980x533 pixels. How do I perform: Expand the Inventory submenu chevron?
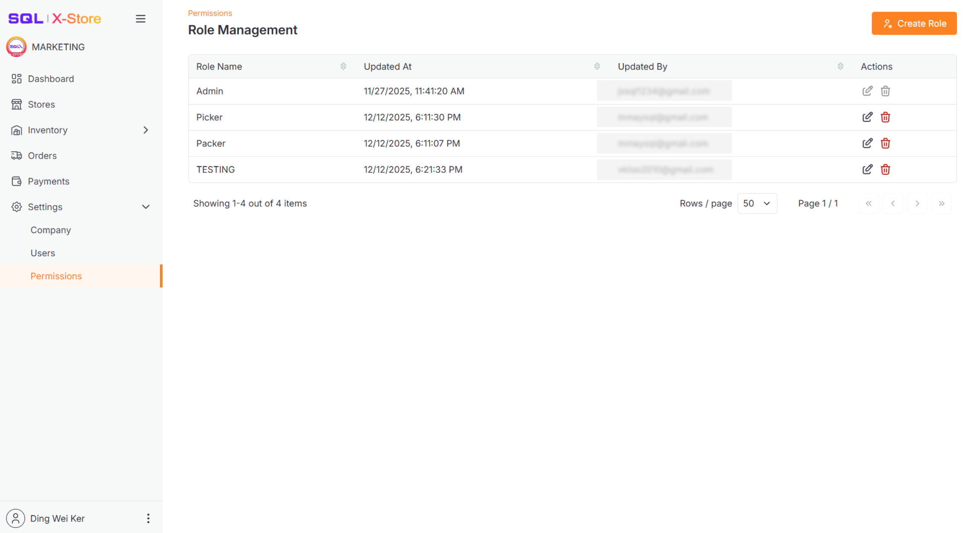click(145, 130)
